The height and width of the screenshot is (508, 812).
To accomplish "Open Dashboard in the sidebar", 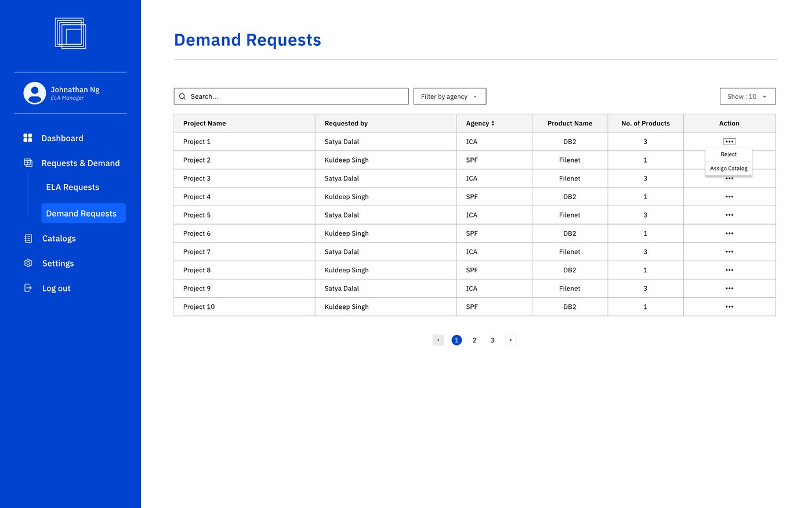I will click(62, 138).
